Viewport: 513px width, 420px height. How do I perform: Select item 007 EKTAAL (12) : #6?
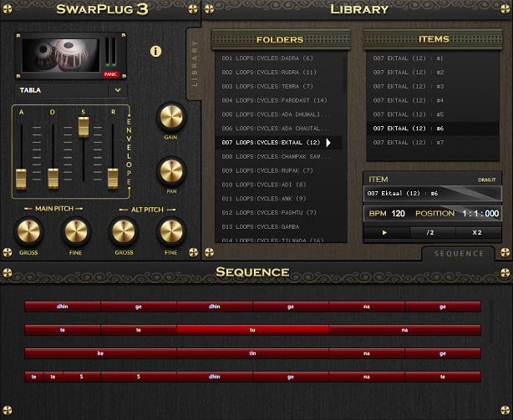[x=433, y=129]
